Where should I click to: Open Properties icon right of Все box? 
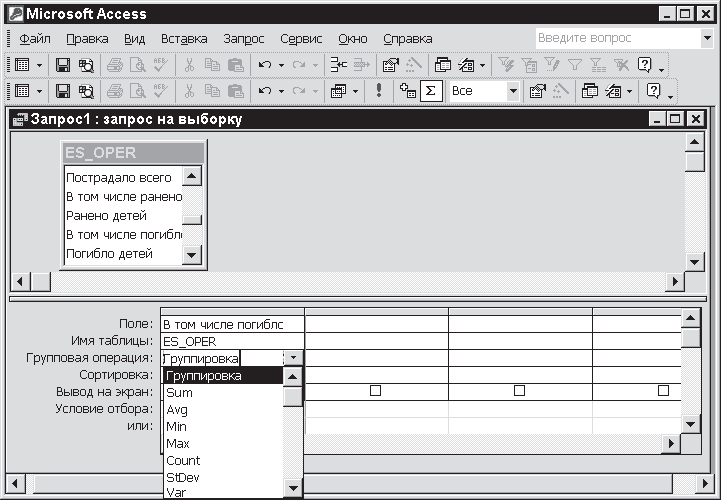click(x=536, y=91)
